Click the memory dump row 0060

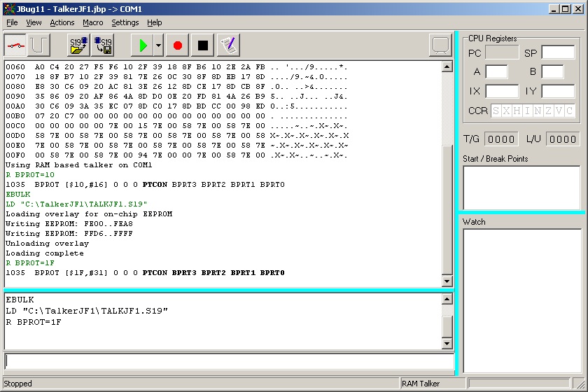pyautogui.click(x=176, y=67)
